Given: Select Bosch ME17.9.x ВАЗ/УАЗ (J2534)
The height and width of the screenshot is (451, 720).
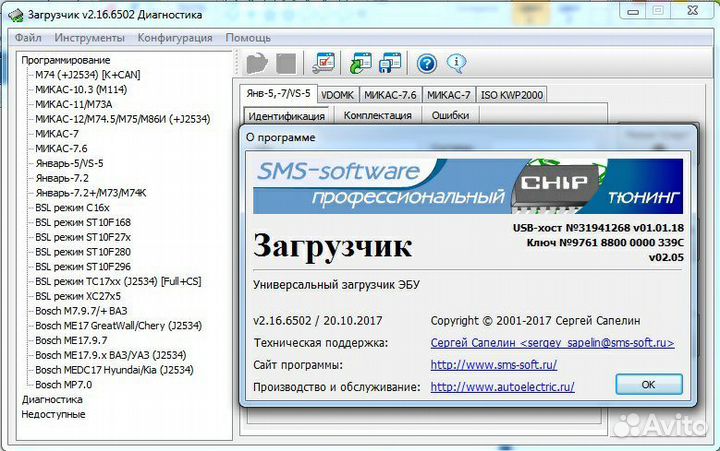Looking at the screenshot, I should (111, 355).
